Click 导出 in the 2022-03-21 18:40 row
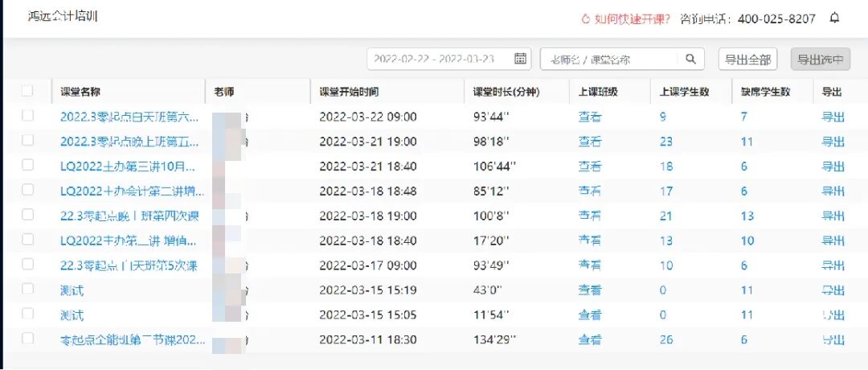Screen dimensions: 868x370 point(833,166)
